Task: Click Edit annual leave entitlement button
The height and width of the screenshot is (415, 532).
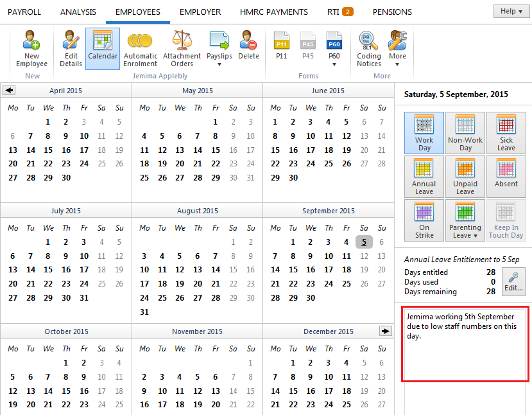Action: (513, 281)
